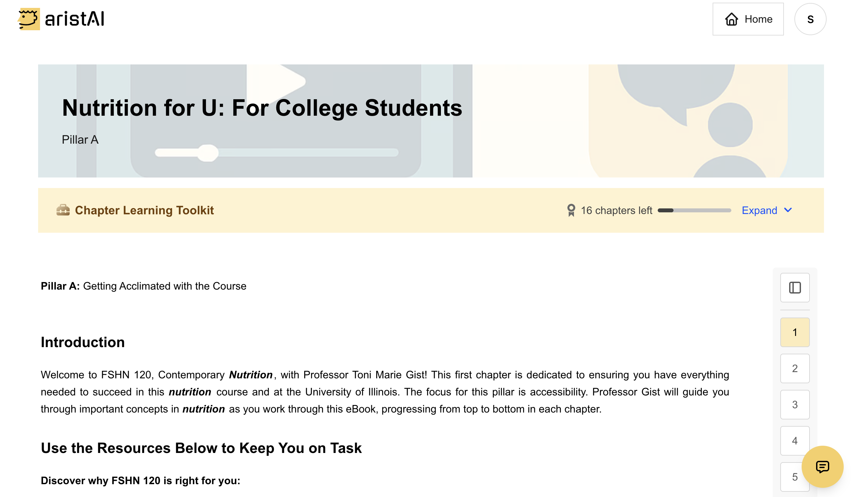Go to chapter 2 tab
Image resolution: width=868 pixels, height=497 pixels.
pos(795,368)
